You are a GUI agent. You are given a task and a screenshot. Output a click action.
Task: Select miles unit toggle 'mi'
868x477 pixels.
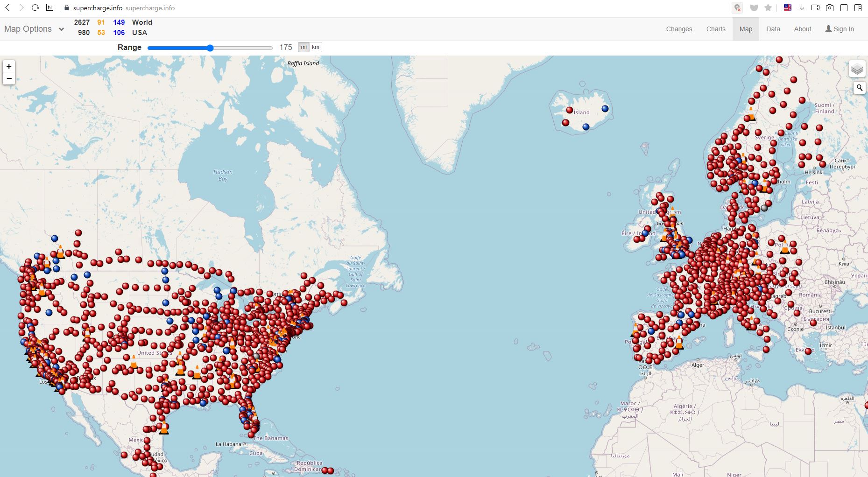(x=303, y=47)
